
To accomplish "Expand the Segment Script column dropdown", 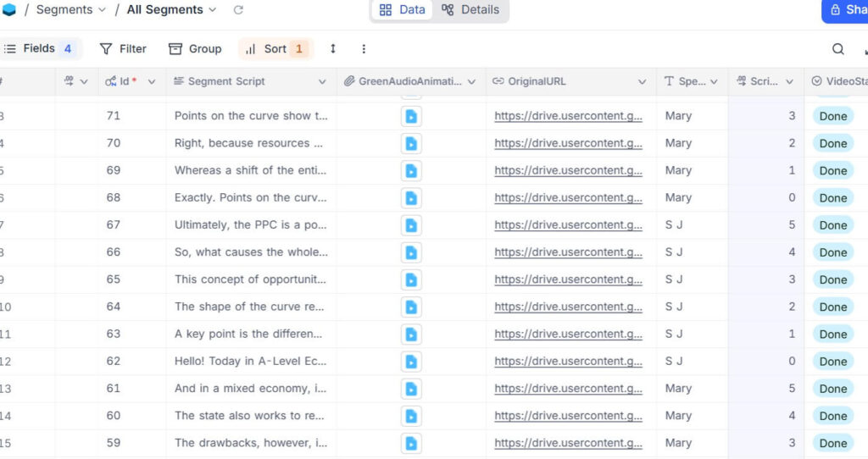I will [x=322, y=82].
